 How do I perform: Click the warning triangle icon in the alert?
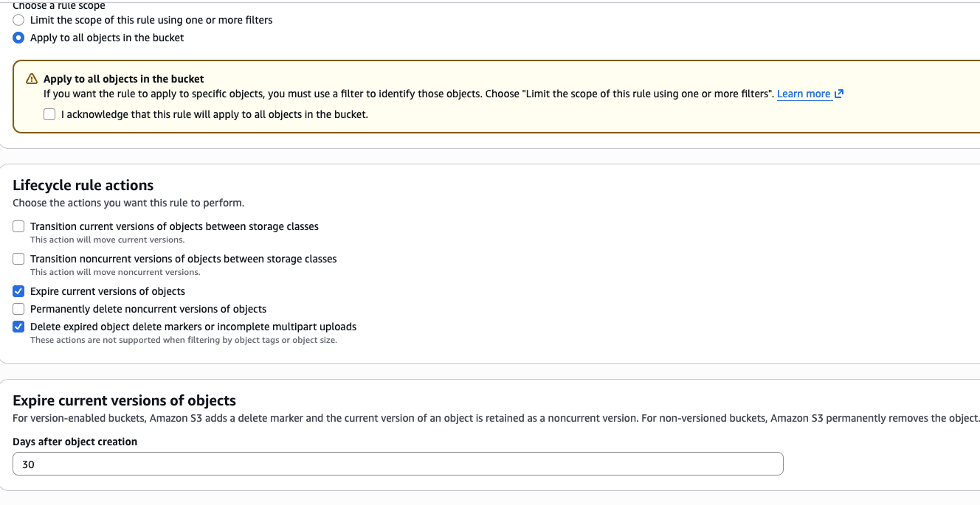(32, 79)
